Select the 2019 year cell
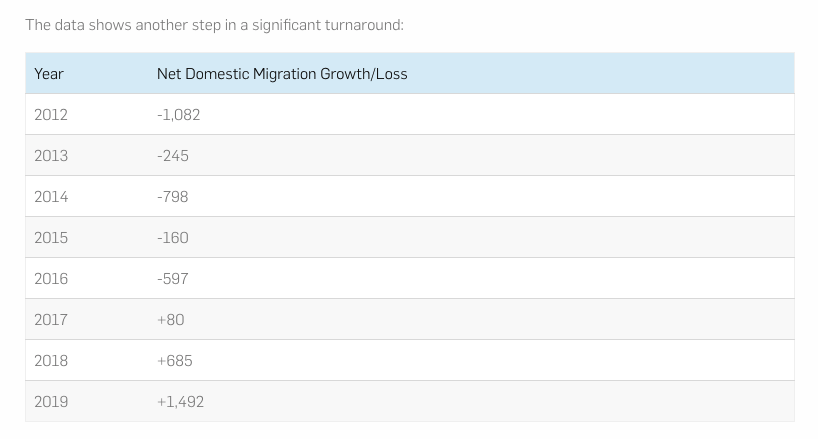Image resolution: width=818 pixels, height=439 pixels. point(51,402)
